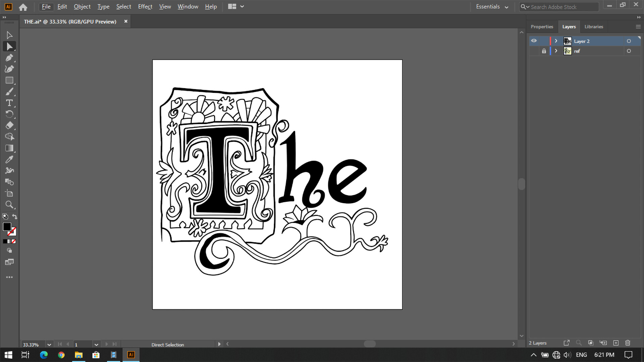644x362 pixels.
Task: Activate the Zoom tool
Action: (x=10, y=204)
